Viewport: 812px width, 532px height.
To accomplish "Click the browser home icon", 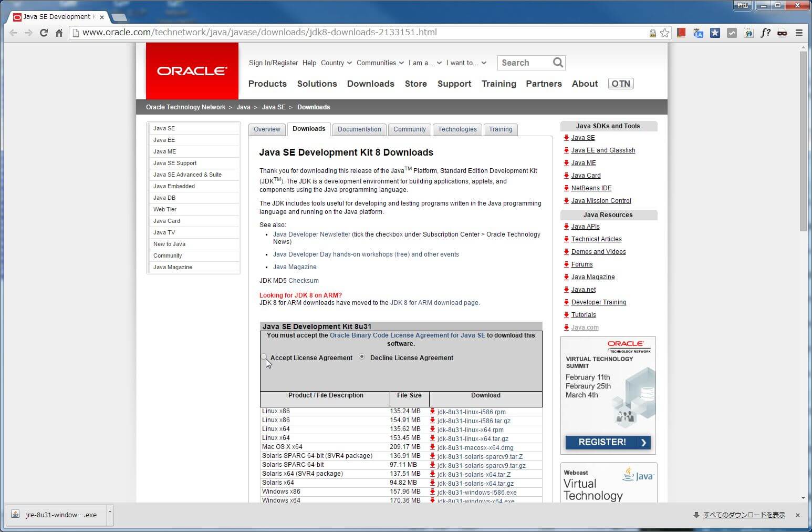I will tap(59, 33).
